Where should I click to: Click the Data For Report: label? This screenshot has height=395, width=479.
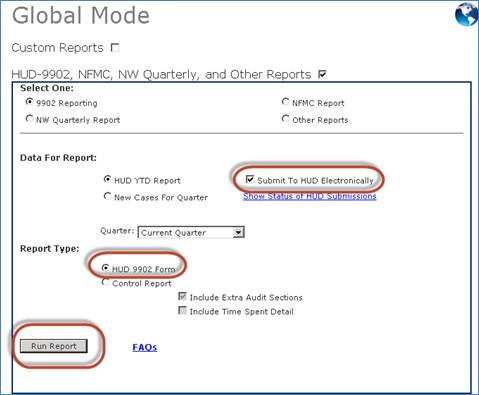58,158
